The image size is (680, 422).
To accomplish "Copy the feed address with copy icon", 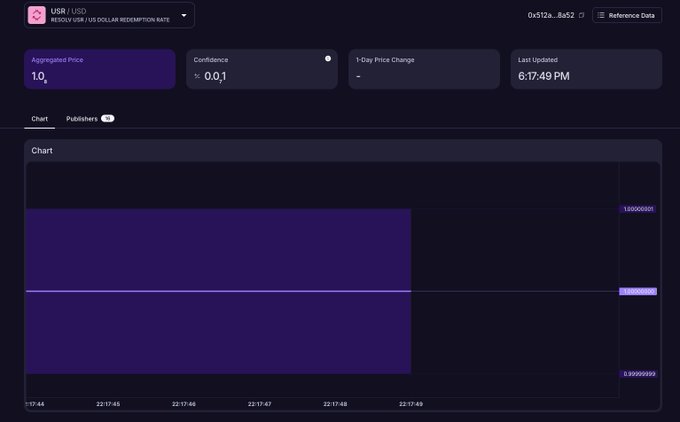I will tap(581, 15).
